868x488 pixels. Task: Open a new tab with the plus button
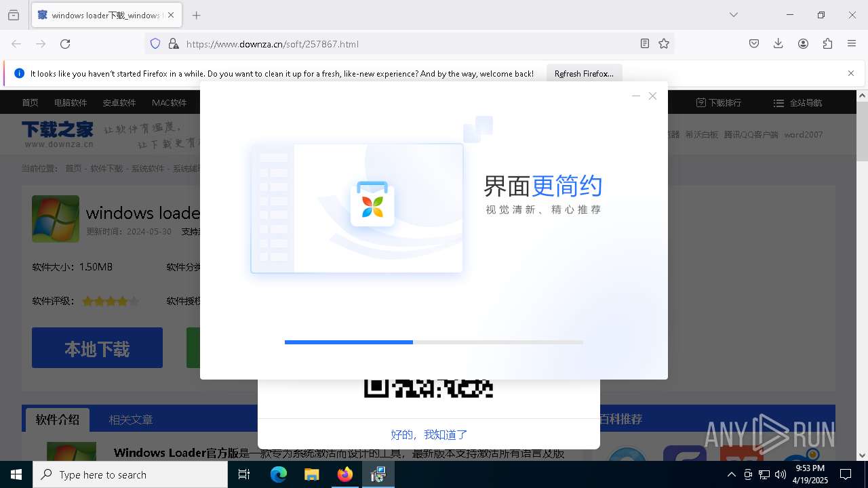(x=197, y=15)
